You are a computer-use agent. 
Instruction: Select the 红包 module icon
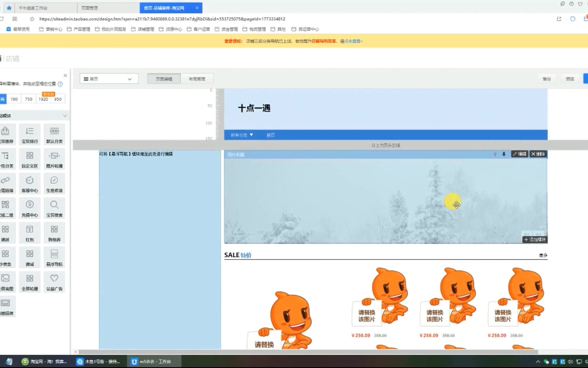(30, 230)
